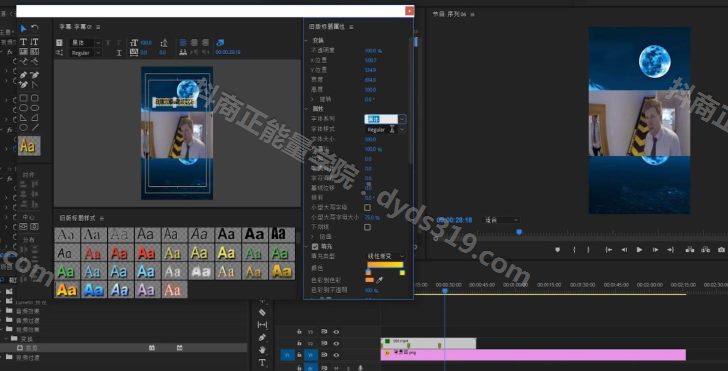Toggle V3 track eye visibility
This screenshot has height=371, width=728.
pos(336,332)
